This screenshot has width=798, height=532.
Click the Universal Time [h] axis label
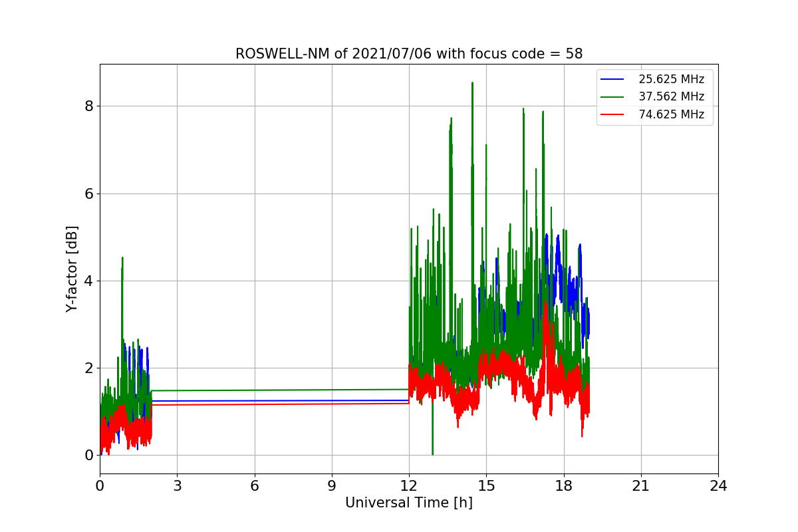pyautogui.click(x=409, y=503)
